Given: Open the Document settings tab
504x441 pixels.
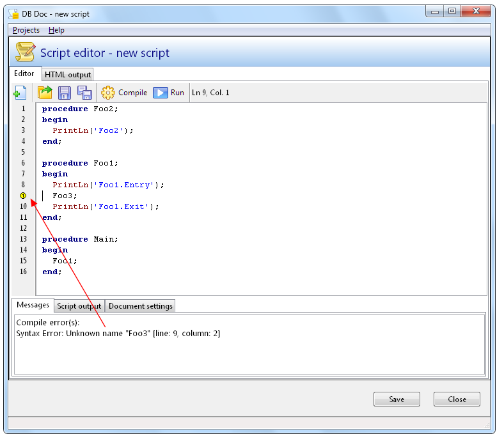Looking at the screenshot, I should click(141, 306).
